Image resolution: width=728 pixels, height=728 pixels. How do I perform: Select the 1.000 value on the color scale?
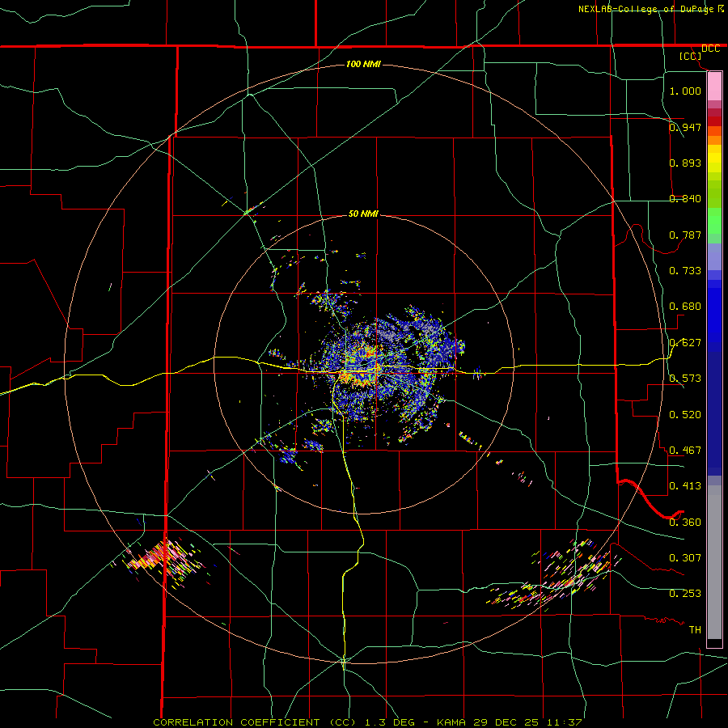point(685,91)
